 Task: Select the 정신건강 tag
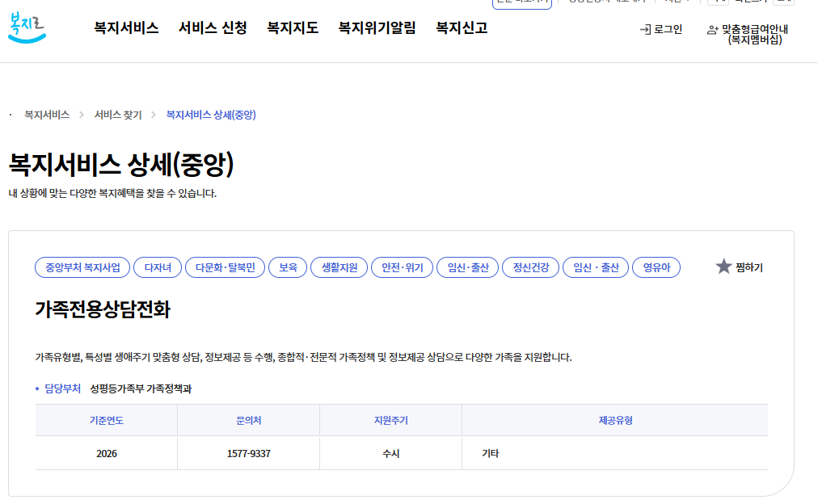[530, 267]
